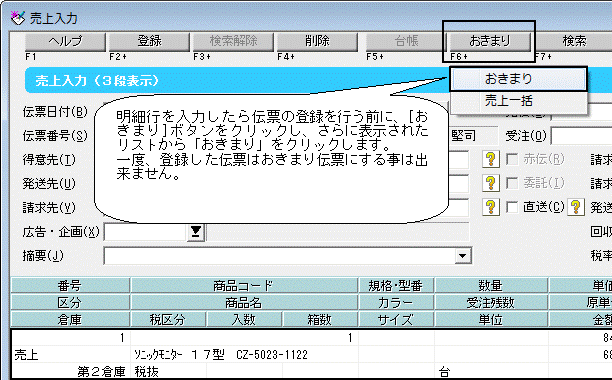Viewport: 612px width, 380px height.
Task: Toggle the 赤伝(R) checkbox
Action: coord(512,159)
